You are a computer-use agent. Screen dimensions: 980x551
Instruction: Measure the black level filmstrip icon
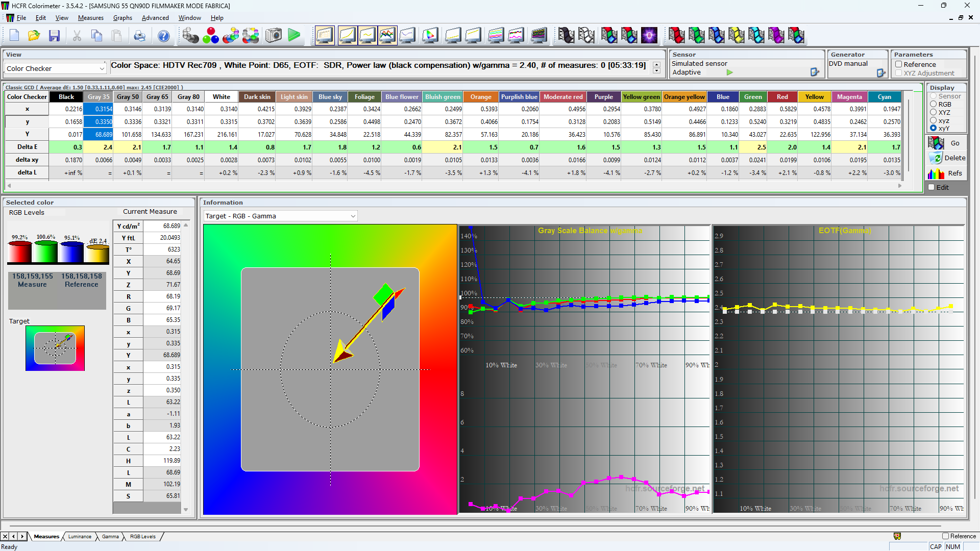566,35
